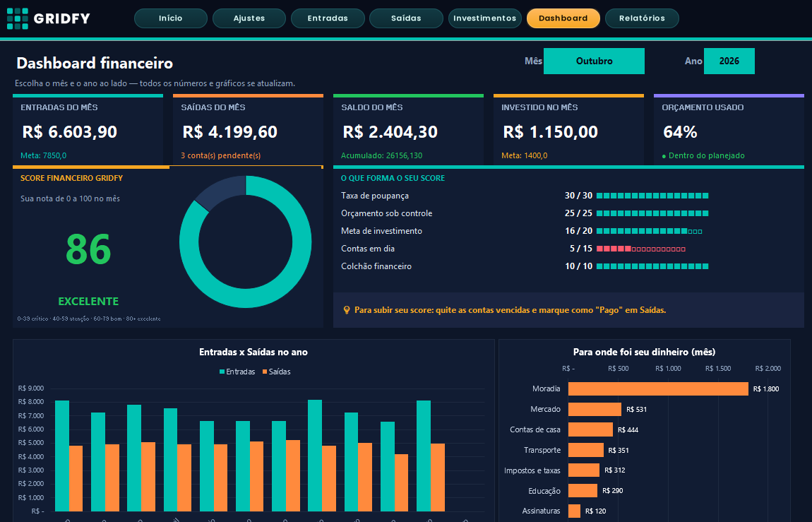The image size is (812, 522).
Task: Click the Gridfy grid logo icon
Action: pyautogui.click(x=18, y=18)
